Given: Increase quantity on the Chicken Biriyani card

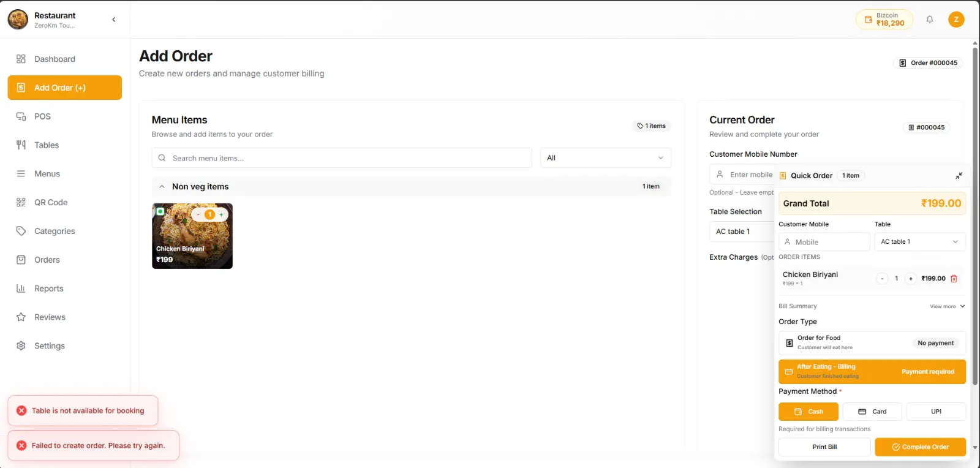Looking at the screenshot, I should coord(221,215).
